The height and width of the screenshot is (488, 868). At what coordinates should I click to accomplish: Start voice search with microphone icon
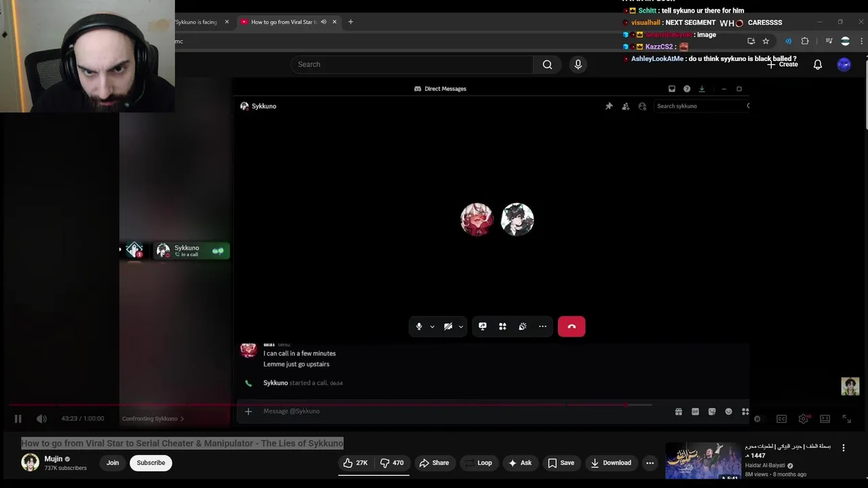coord(578,64)
